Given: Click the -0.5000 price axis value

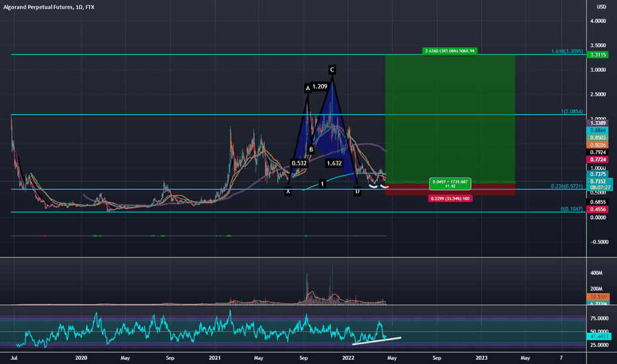Looking at the screenshot, I should (x=598, y=242).
